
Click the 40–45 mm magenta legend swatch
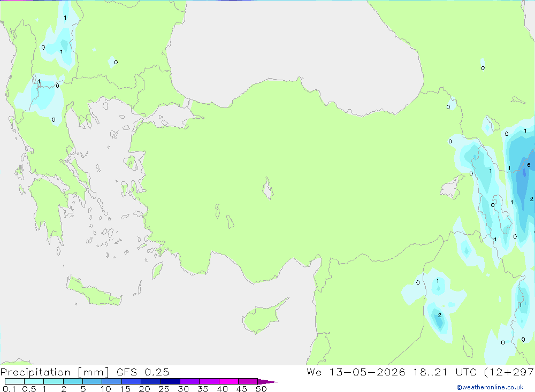tap(228, 381)
